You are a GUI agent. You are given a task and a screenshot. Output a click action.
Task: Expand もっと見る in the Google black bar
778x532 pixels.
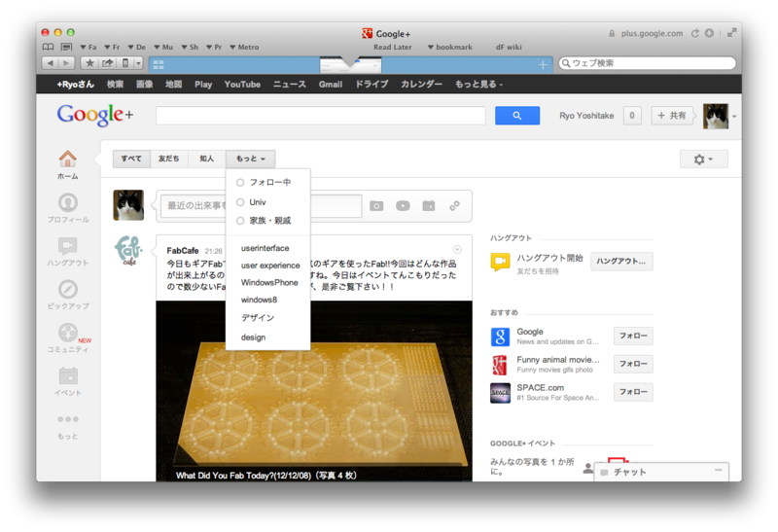478,85
